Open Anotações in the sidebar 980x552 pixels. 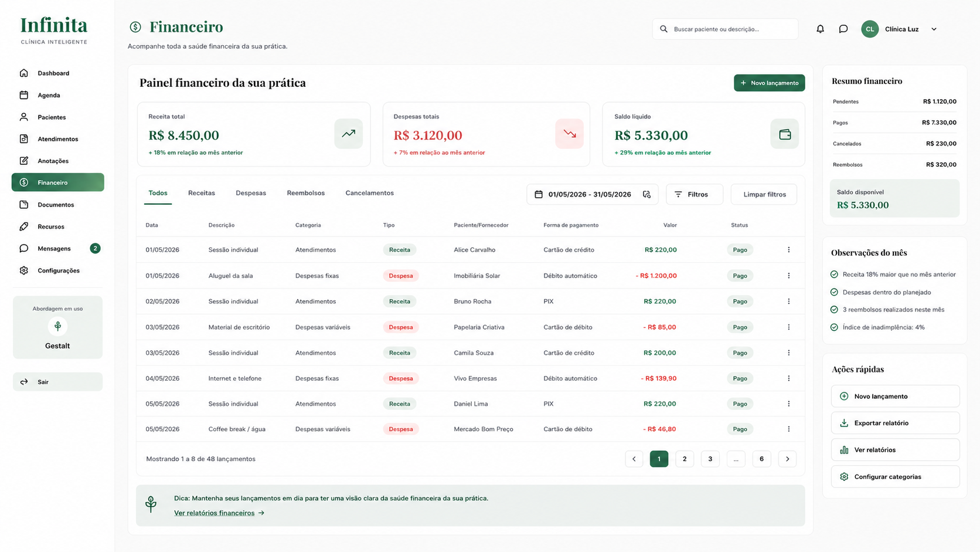click(57, 161)
